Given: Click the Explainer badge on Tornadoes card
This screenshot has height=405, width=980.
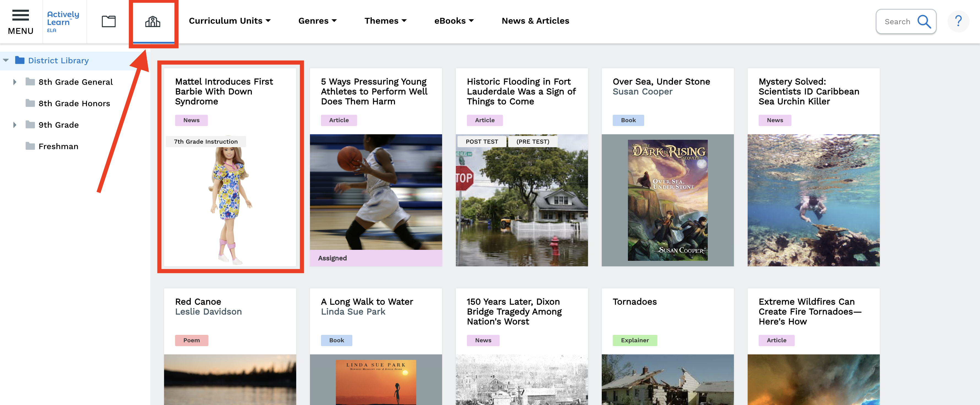Looking at the screenshot, I should click(635, 340).
